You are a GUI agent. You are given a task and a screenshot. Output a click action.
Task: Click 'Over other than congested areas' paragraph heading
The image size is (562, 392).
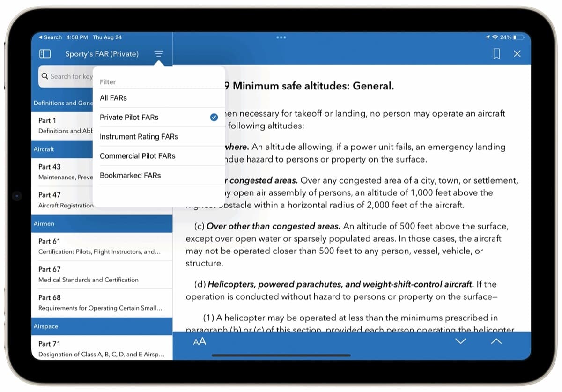(274, 226)
